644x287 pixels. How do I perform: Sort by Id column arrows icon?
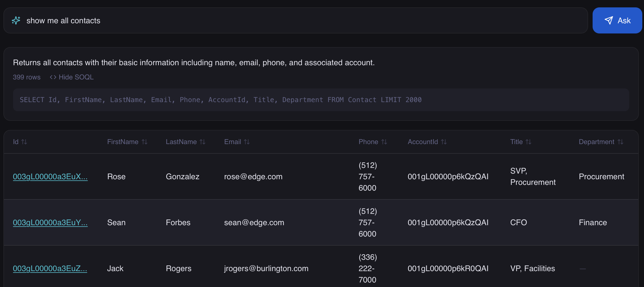(24, 142)
